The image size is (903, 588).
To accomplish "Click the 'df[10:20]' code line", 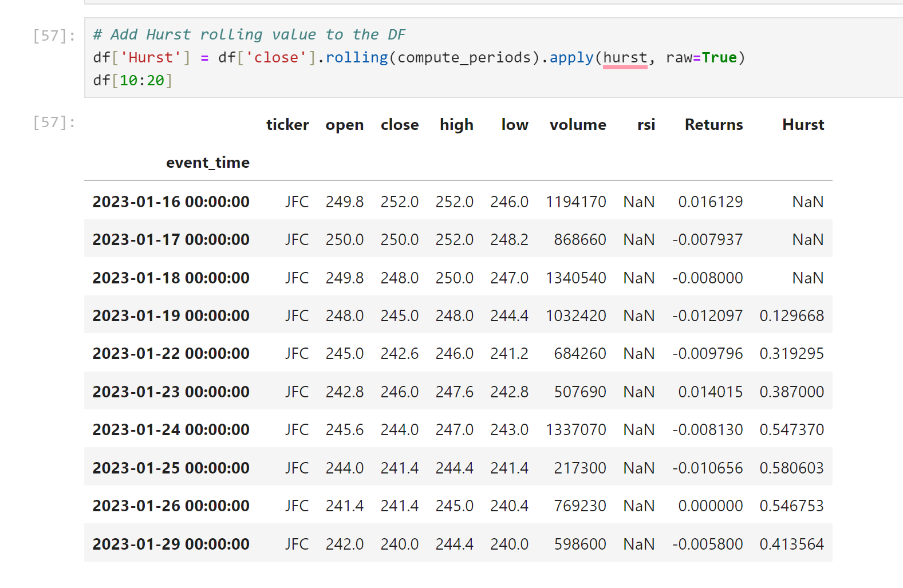I will coord(133,81).
